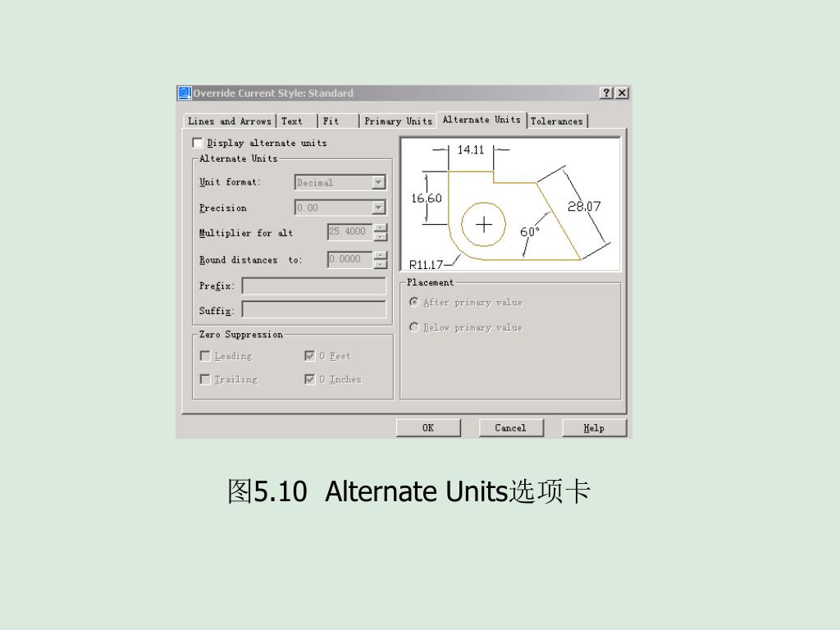Screen dimensions: 840x630
Task: Click the dimension preview drawing
Action: point(510,204)
